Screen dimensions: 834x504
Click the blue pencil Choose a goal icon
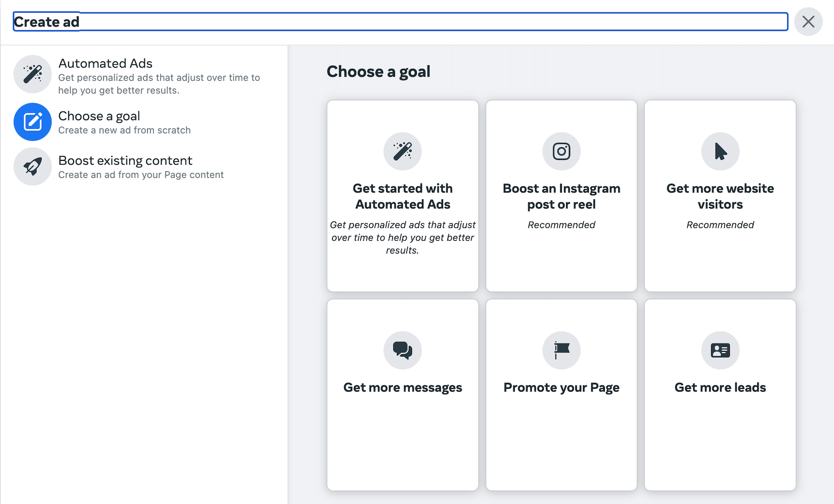pos(32,122)
